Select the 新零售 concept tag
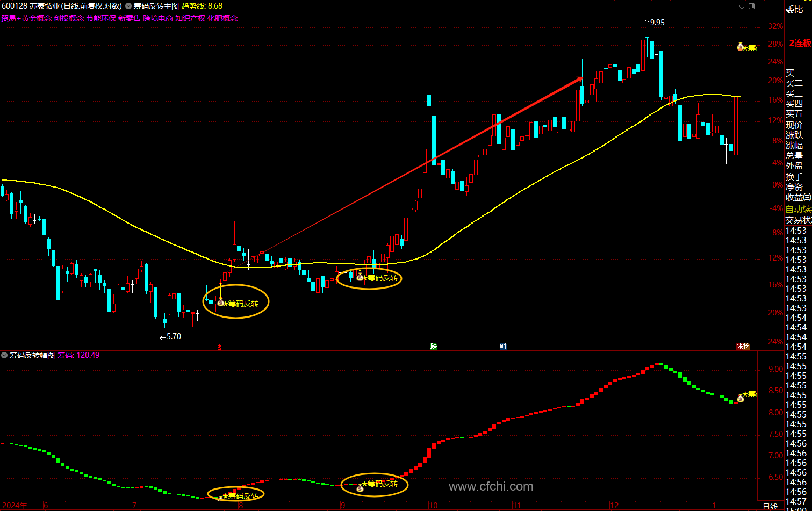 (130, 18)
